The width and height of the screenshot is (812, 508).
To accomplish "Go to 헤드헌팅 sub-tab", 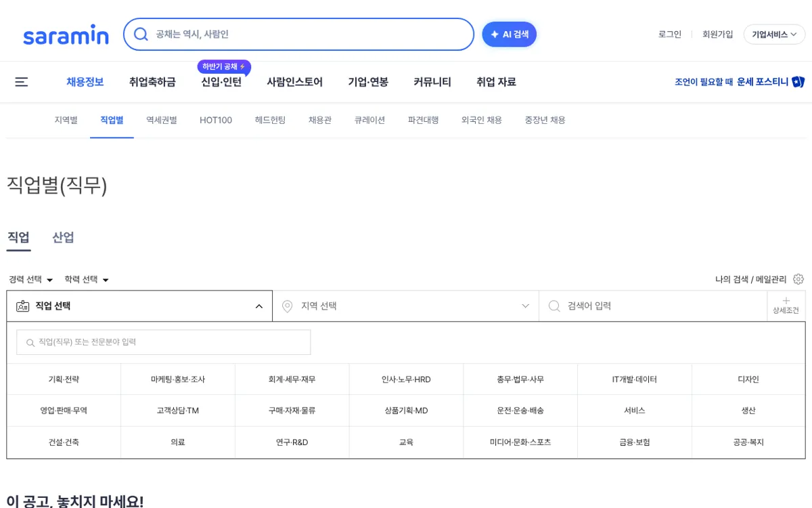I will [x=271, y=120].
